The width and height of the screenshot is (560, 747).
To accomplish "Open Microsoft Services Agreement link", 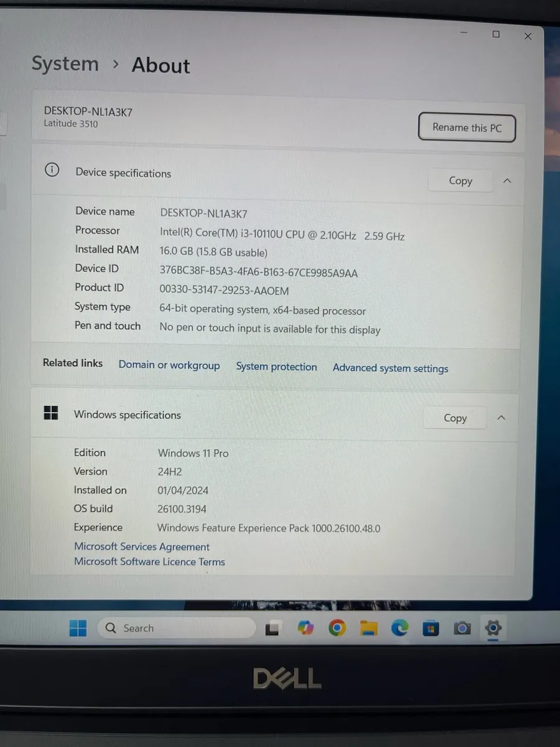I will pos(142,547).
